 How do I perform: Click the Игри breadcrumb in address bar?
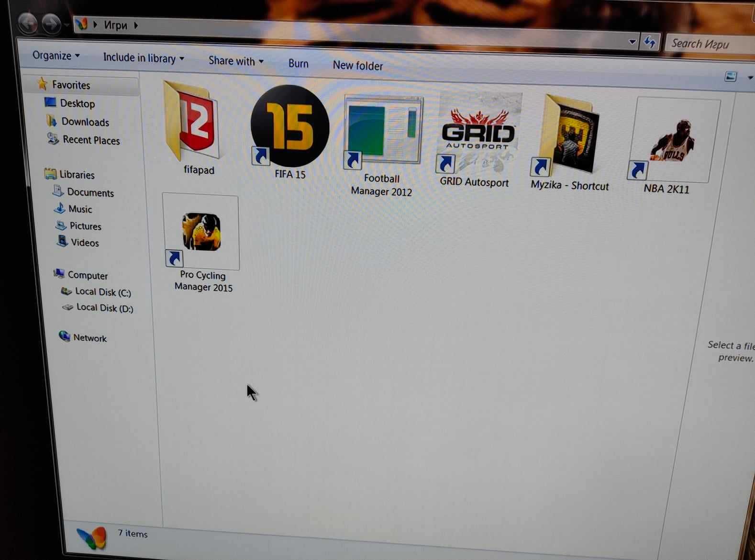point(116,25)
